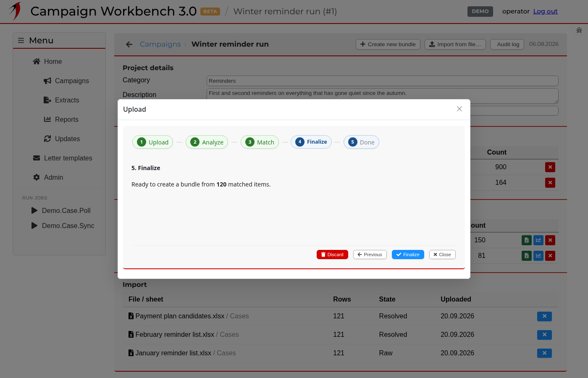Select wizard step 1 Upload
The width and height of the screenshot is (588, 378).
[153, 142]
